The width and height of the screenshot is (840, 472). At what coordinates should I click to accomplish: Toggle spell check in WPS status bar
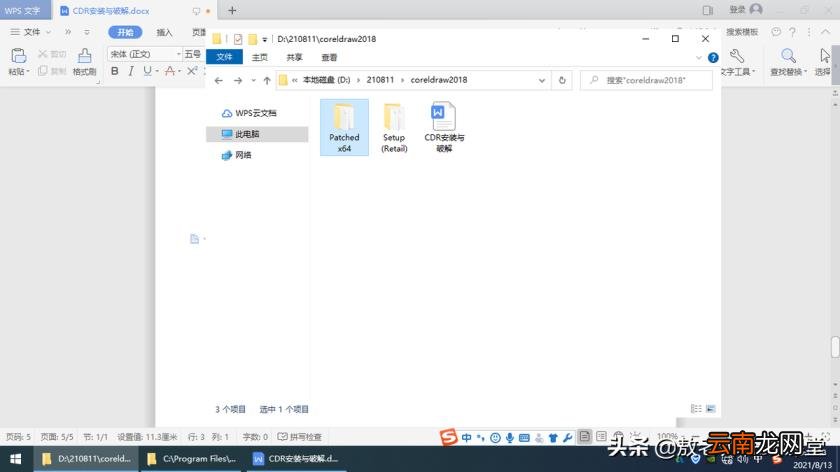point(299,437)
